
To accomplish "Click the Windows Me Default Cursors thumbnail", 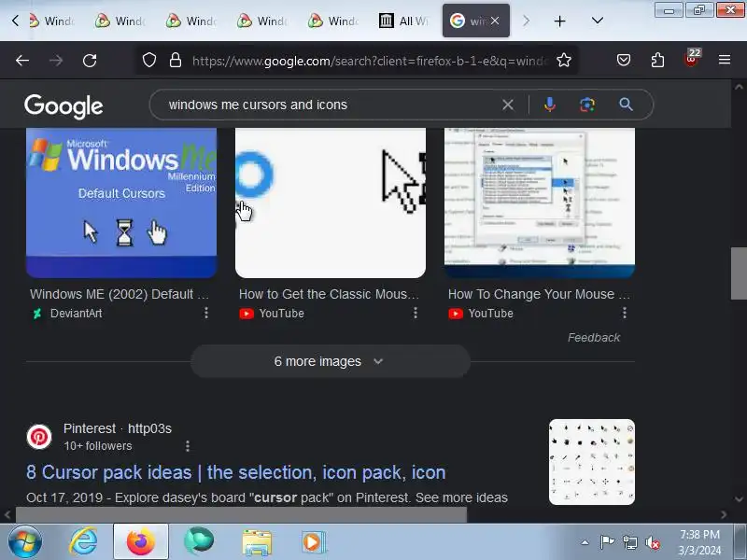I will tap(121, 203).
